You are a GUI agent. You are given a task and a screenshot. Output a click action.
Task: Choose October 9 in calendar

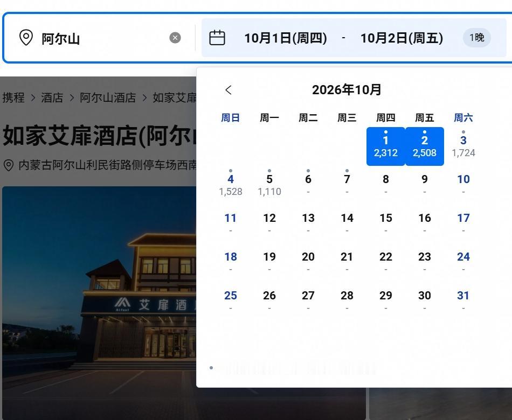[x=425, y=185]
